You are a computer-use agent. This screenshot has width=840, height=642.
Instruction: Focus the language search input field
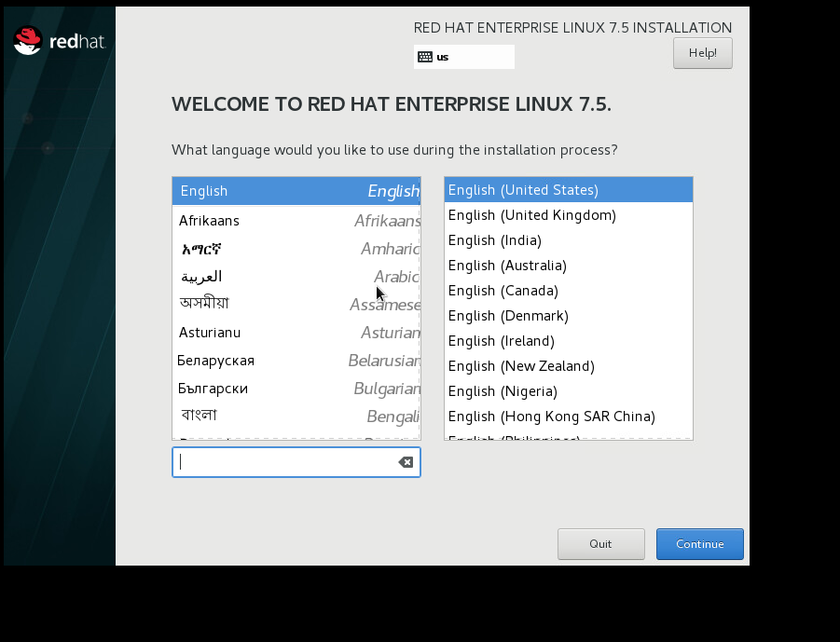coord(296,462)
